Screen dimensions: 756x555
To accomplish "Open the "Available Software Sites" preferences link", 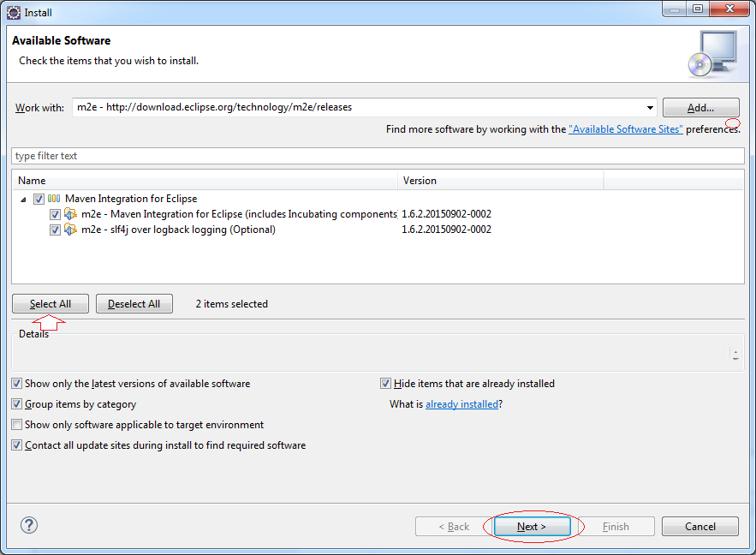I will 625,129.
